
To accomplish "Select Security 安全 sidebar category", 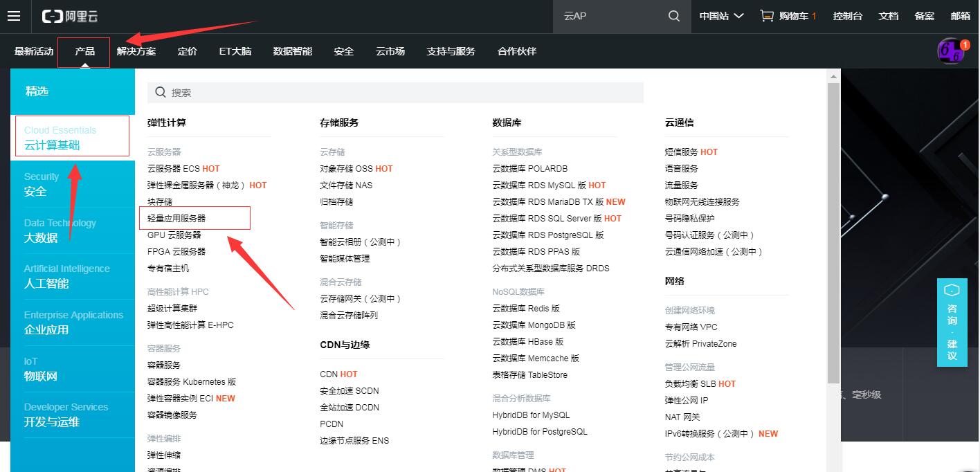I will pyautogui.click(x=73, y=184).
